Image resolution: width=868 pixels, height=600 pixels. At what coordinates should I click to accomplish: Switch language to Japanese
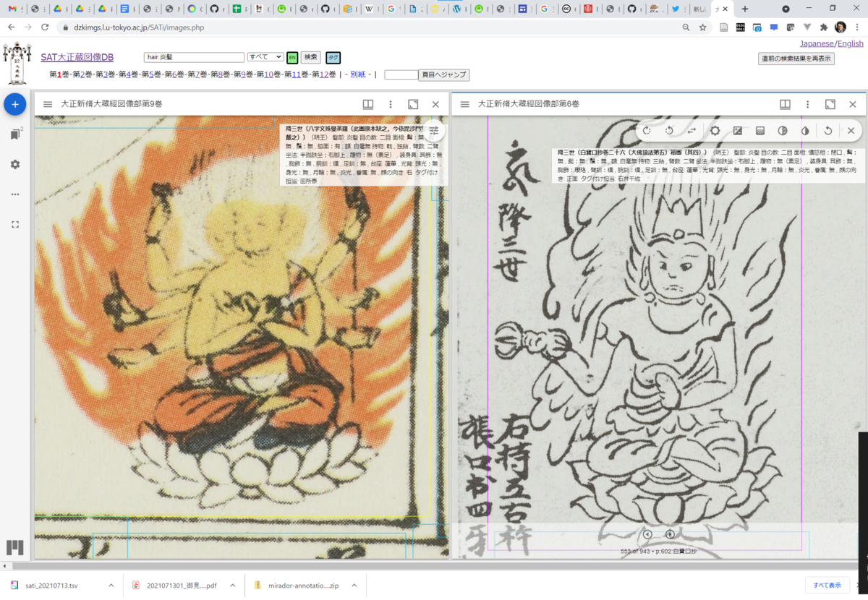point(817,43)
